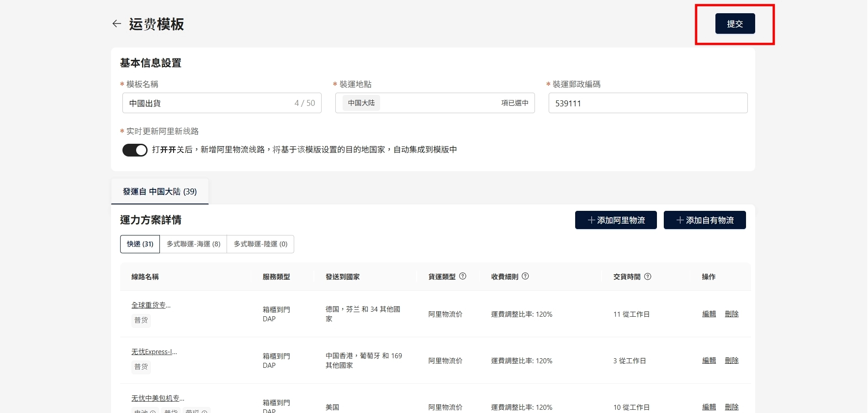The height and width of the screenshot is (413, 868).
Task: Open the 裝運地點 selector
Action: [x=435, y=103]
